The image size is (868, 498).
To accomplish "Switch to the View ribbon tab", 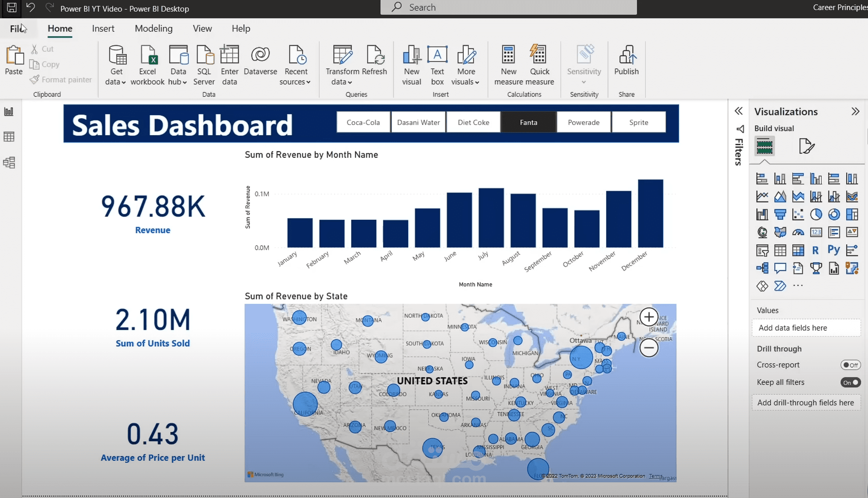I will coord(202,29).
